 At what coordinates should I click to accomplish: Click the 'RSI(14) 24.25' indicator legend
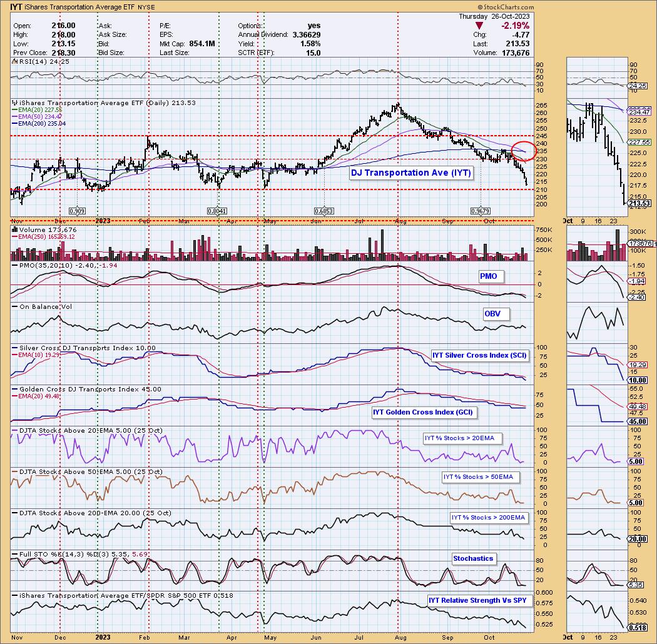pyautogui.click(x=44, y=61)
